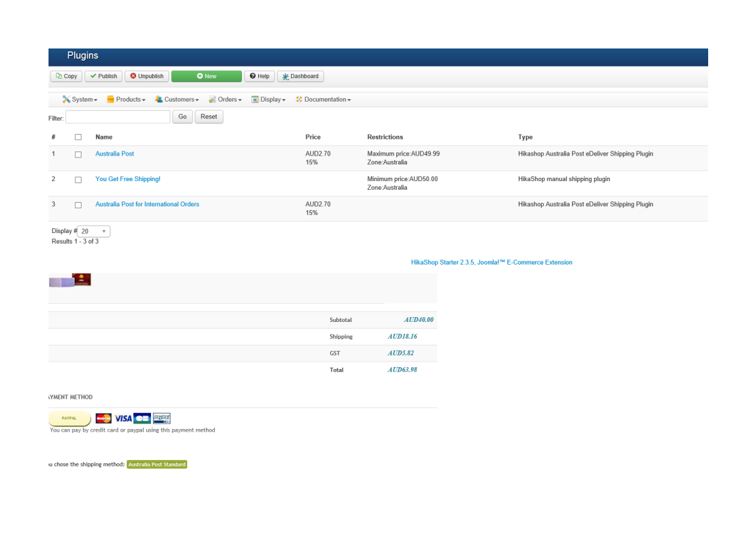Viewport: 756px width, 534px height.
Task: Select the PAYPAL payment button
Action: [69, 418]
